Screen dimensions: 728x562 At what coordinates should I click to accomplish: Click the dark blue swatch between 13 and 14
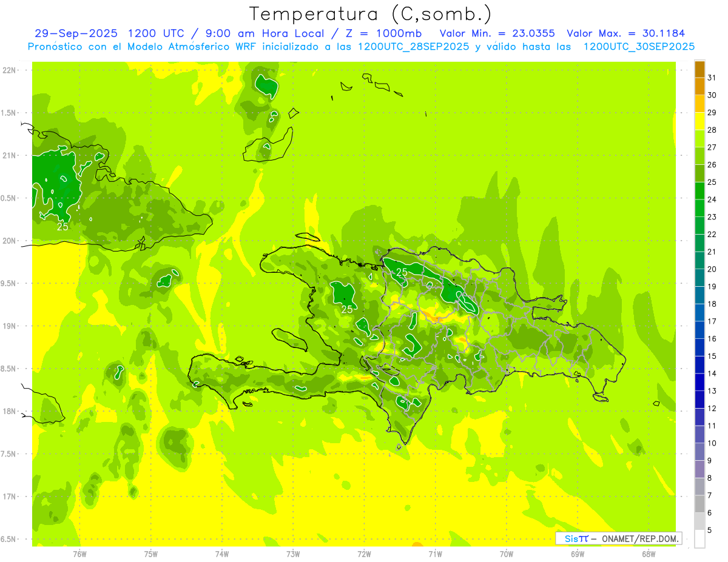click(x=699, y=382)
